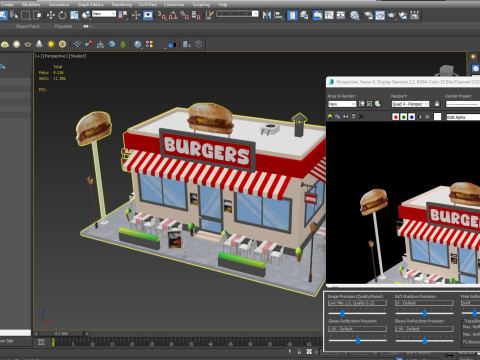Click the Edit Region icon in render window
This screenshot has height=360, width=480.
point(361,104)
